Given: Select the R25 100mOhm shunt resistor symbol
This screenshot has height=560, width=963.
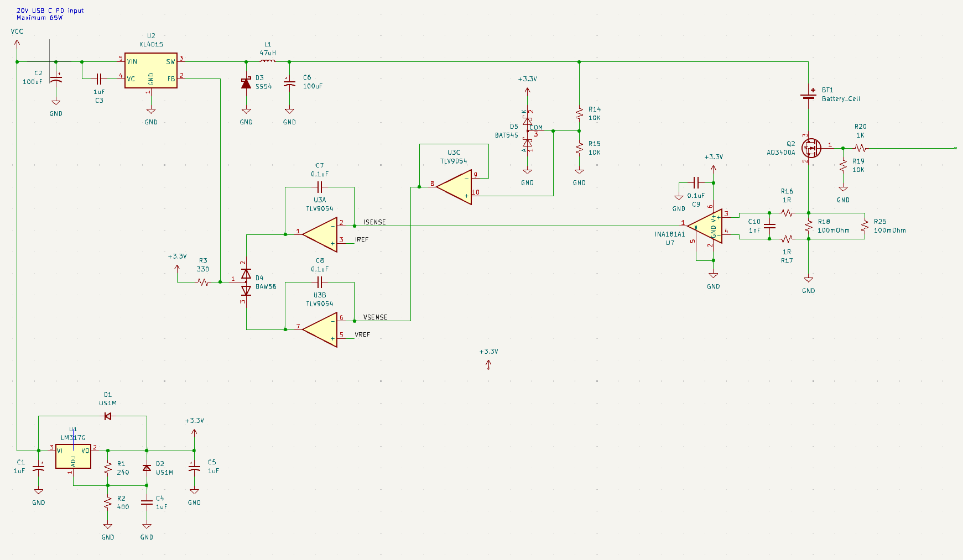Looking at the screenshot, I should pos(865,226).
